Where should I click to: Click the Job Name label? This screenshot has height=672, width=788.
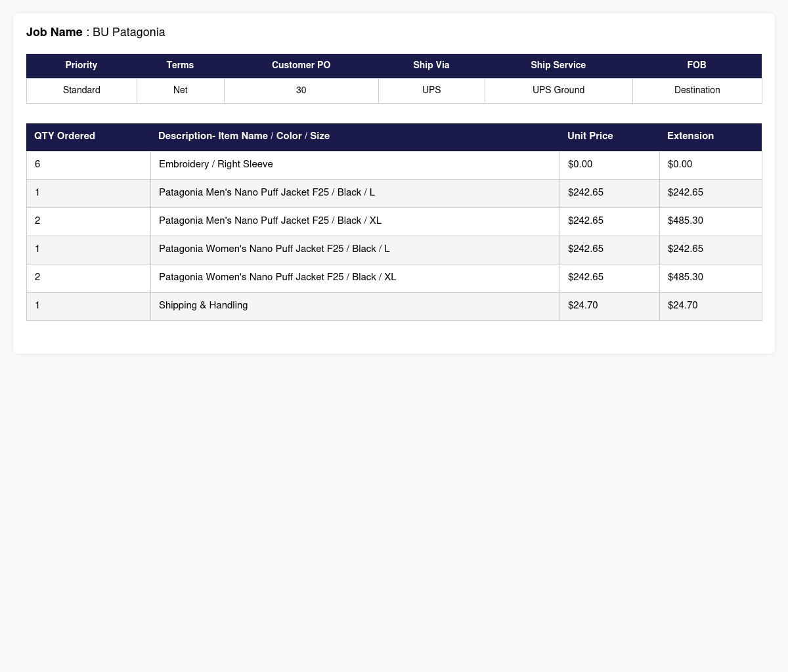pyautogui.click(x=55, y=32)
